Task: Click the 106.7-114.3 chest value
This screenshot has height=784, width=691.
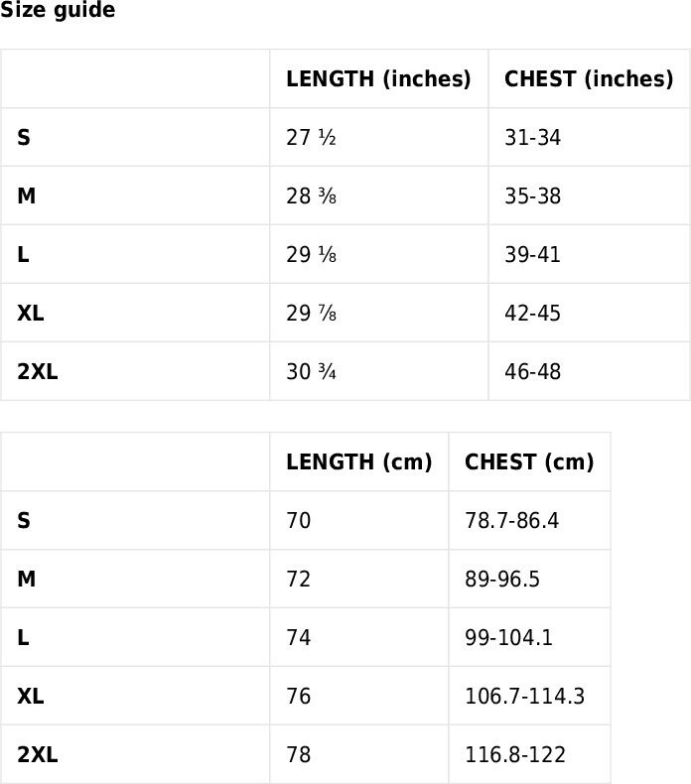Action: (524, 696)
